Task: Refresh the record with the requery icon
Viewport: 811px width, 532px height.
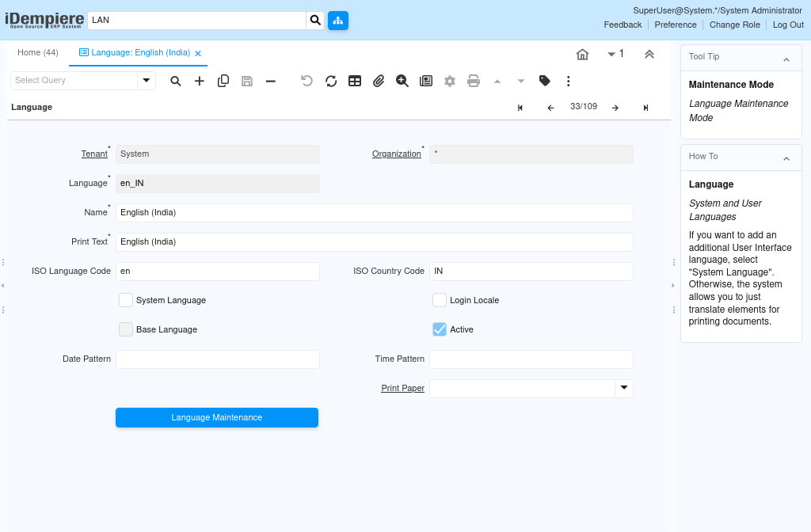Action: [x=331, y=82]
